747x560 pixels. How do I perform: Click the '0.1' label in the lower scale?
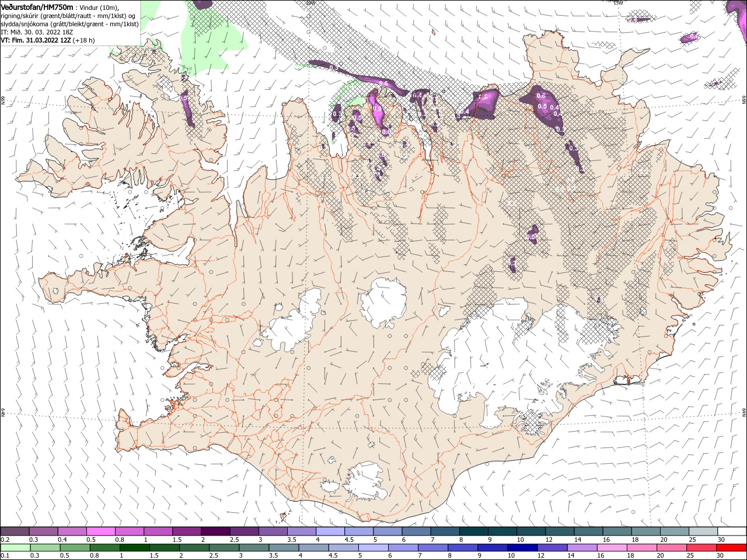pyautogui.click(x=5, y=555)
